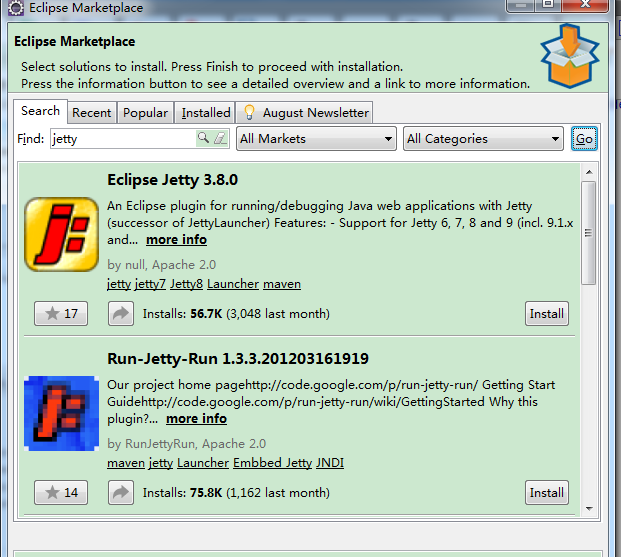Click the Eclipse Jetty plugin logo

(x=61, y=234)
